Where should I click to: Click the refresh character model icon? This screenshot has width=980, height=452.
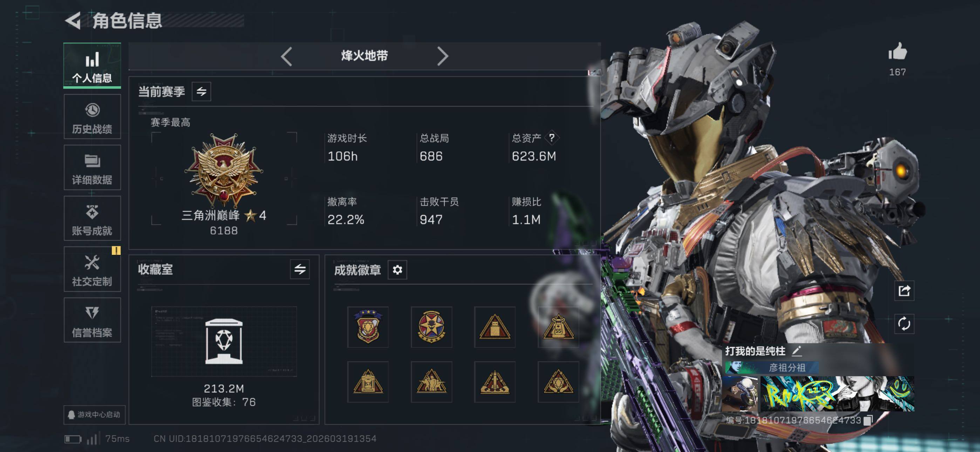[904, 324]
